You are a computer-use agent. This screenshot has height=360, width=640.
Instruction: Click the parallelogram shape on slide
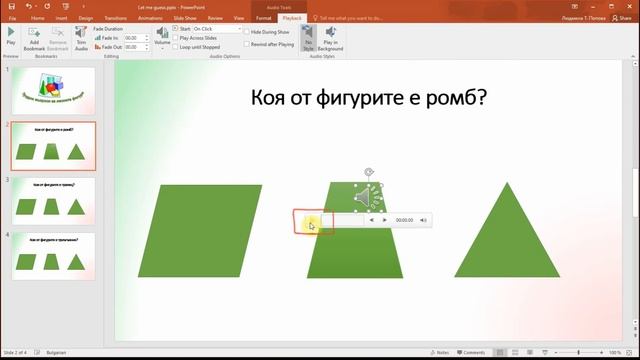[x=200, y=231]
